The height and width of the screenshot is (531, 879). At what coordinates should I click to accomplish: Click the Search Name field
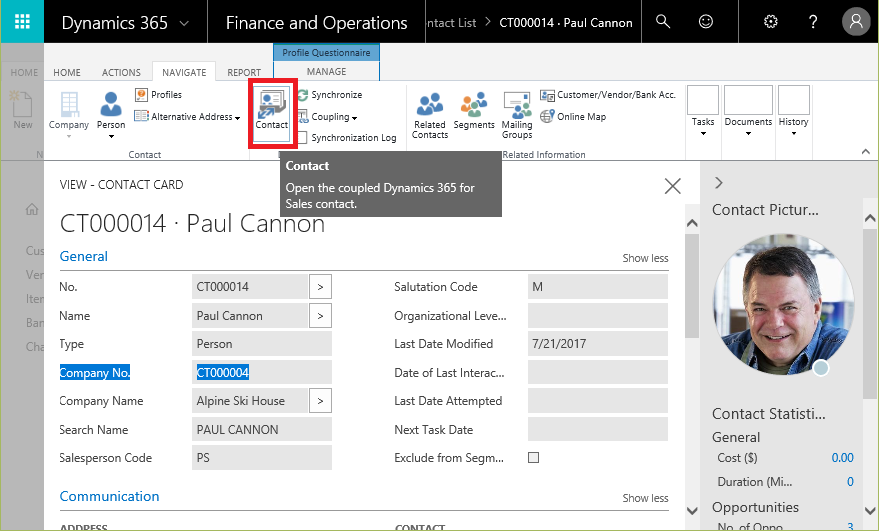(x=262, y=430)
